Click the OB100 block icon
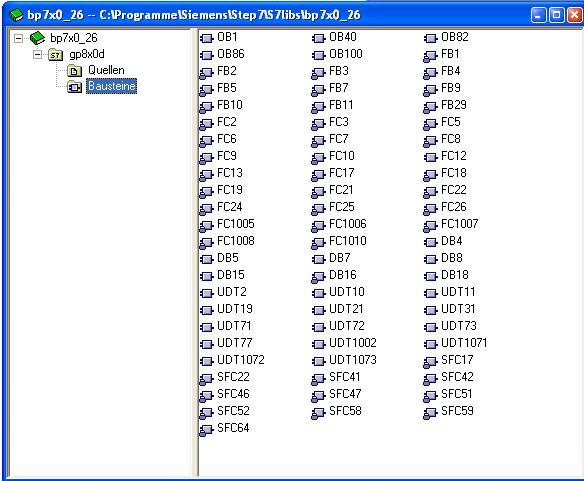 click(318, 55)
